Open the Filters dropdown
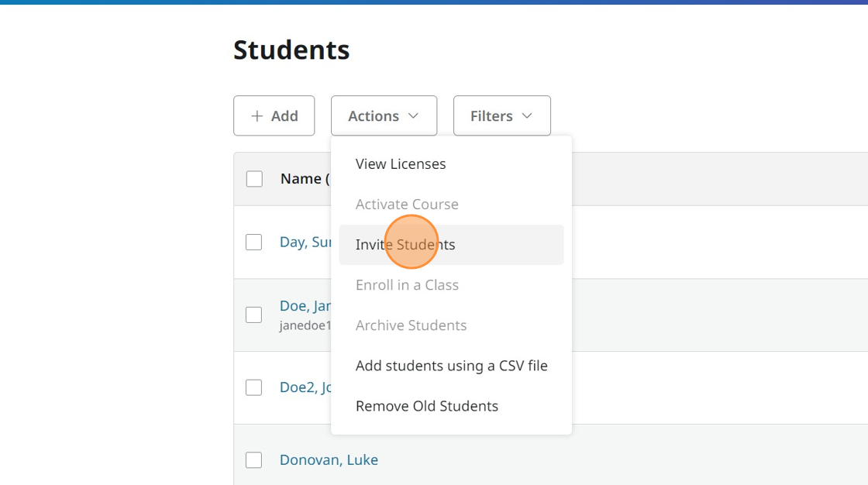The height and width of the screenshot is (485, 868). click(501, 115)
